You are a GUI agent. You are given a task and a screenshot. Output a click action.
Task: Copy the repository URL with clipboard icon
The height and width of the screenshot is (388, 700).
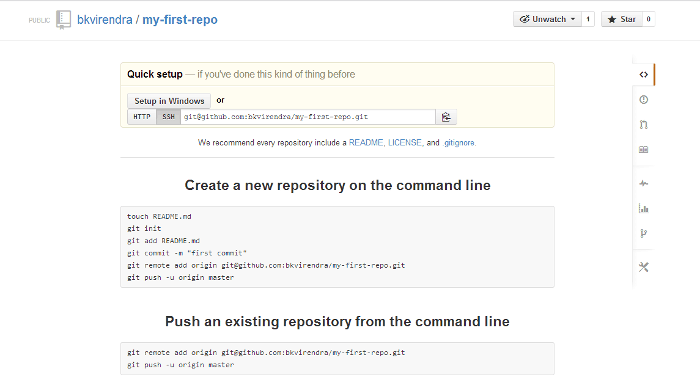tap(446, 117)
